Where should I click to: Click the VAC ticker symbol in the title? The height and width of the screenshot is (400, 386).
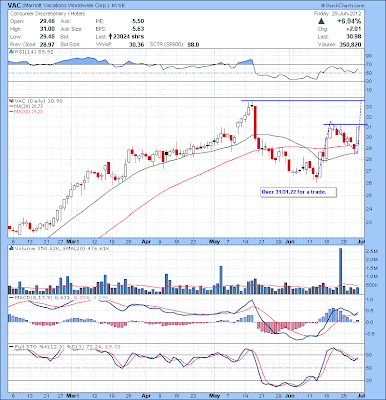[14, 6]
